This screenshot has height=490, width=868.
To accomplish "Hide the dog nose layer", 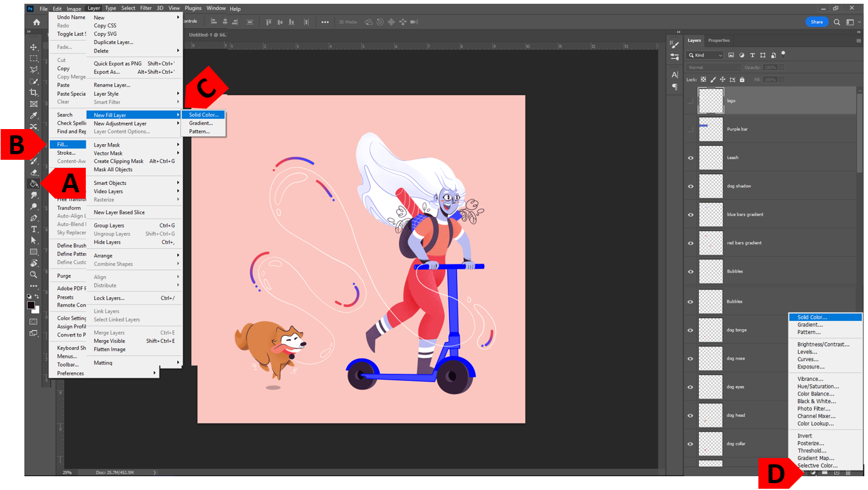I will tap(691, 358).
